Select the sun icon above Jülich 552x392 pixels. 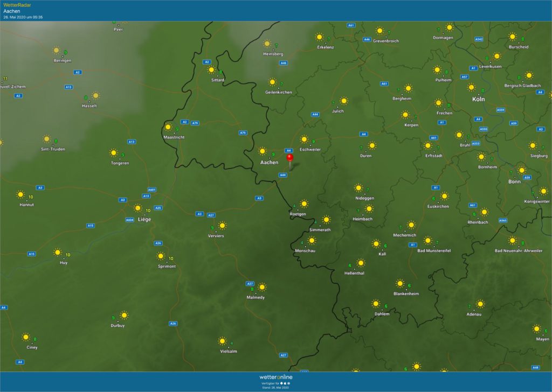(x=344, y=101)
